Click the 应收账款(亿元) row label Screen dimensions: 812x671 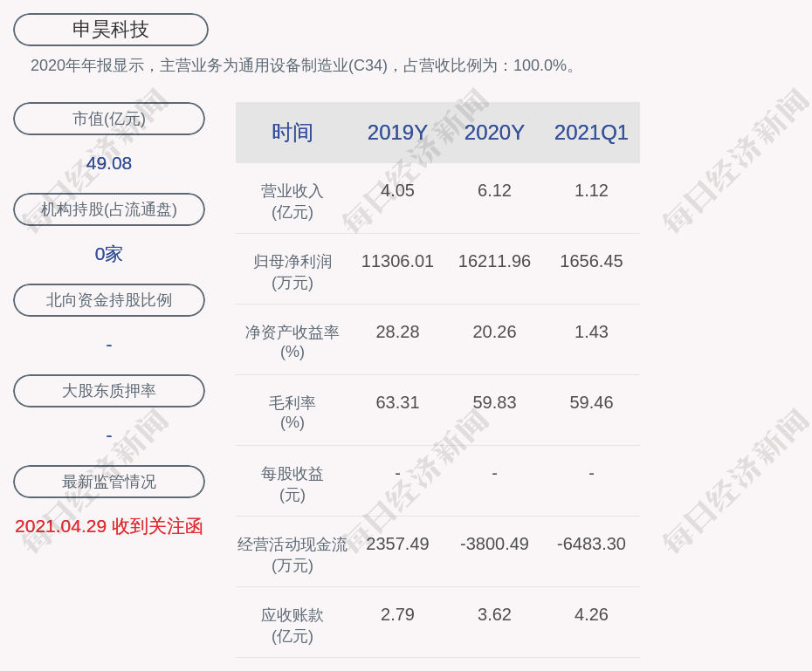pos(292,626)
